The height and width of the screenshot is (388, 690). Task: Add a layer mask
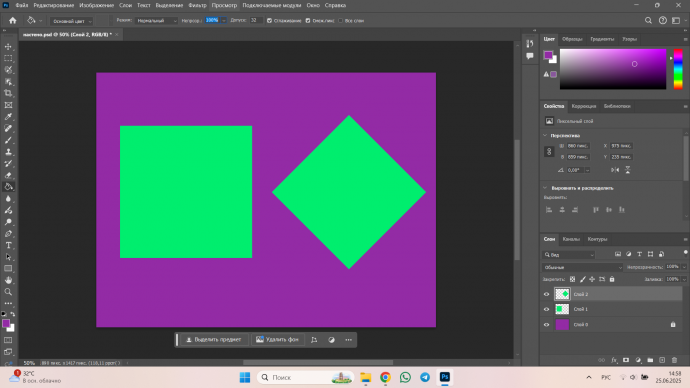(x=626, y=360)
